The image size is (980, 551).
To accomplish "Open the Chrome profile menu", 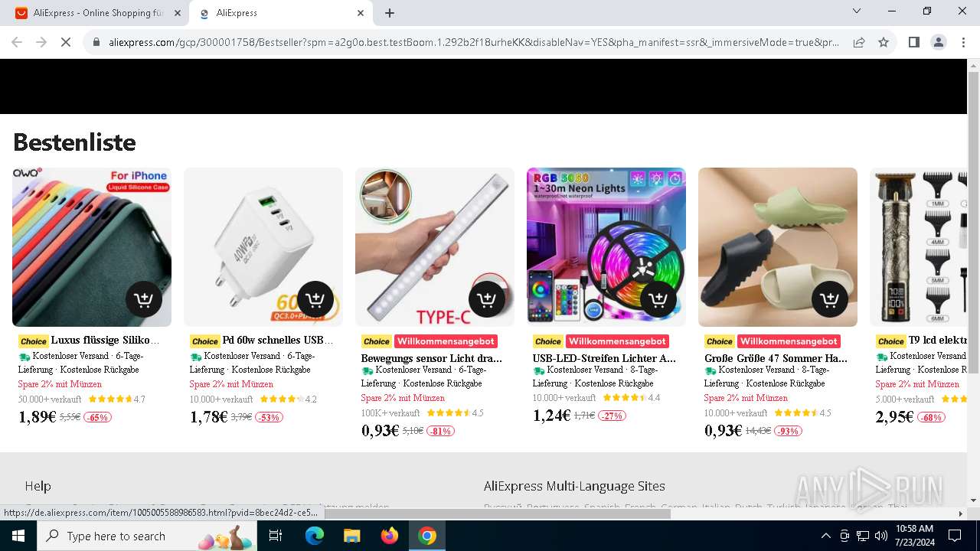I will pyautogui.click(x=939, y=42).
